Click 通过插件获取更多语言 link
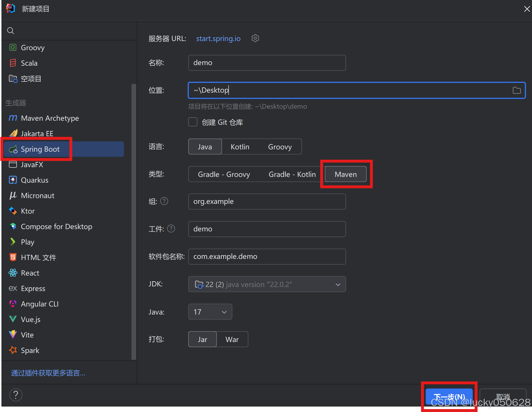The height and width of the screenshot is (412, 532). pos(48,373)
